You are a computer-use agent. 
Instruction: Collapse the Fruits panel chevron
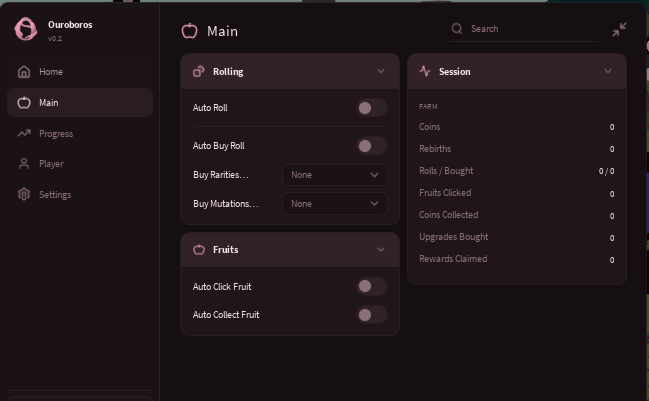381,249
